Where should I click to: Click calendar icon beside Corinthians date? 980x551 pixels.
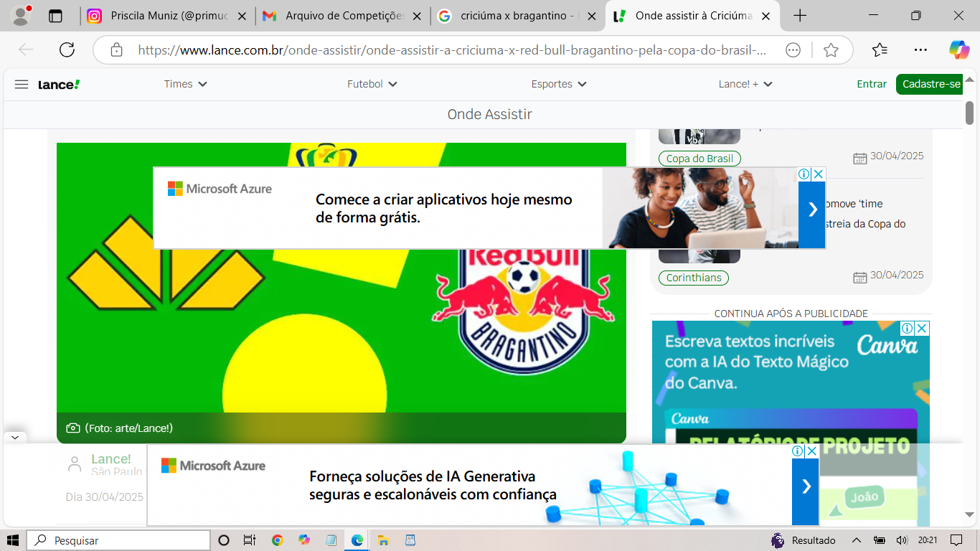(860, 277)
